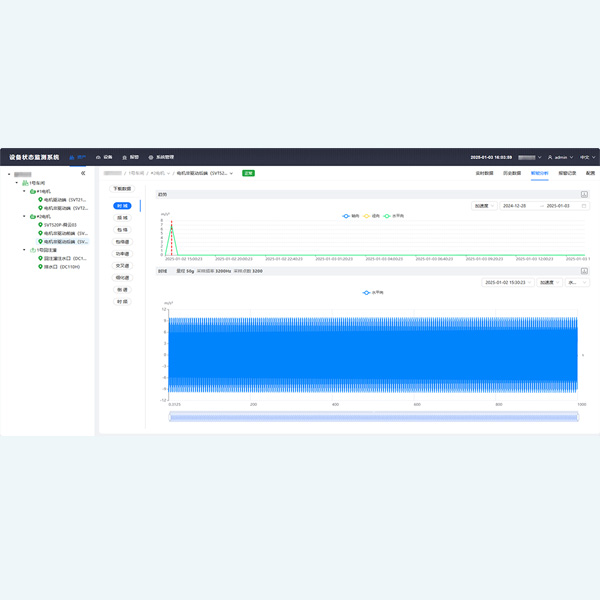The height and width of the screenshot is (600, 600).
Task: Click the waveform zoom range slider bar
Action: [374, 416]
